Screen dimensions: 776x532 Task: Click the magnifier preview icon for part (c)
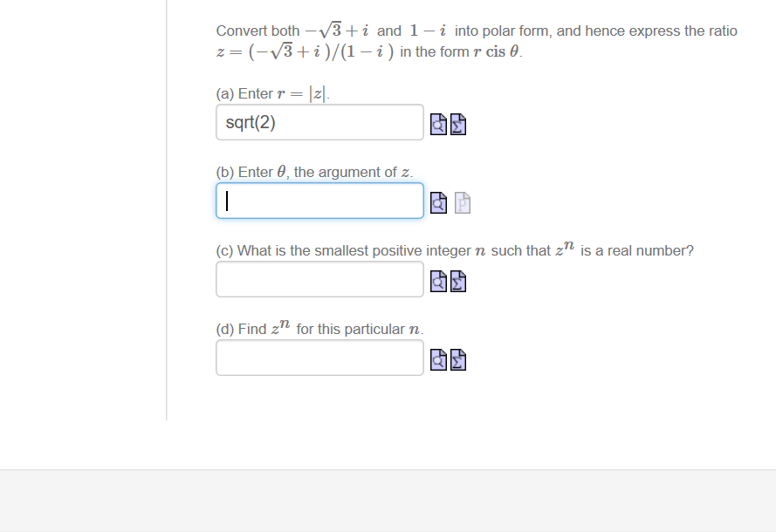[x=438, y=281]
